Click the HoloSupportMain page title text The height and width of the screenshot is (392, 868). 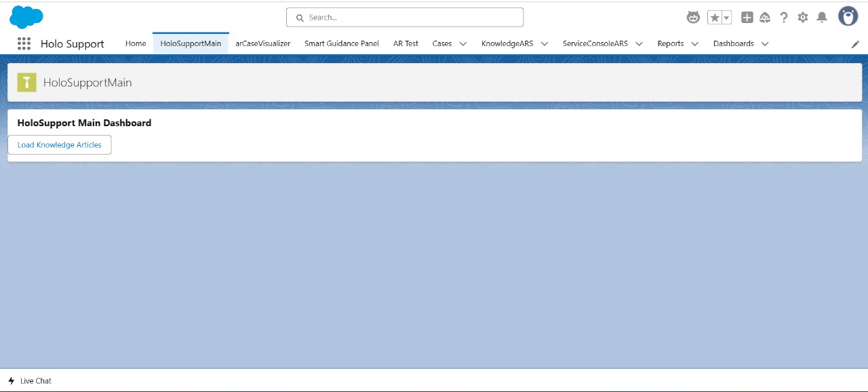coord(87,83)
